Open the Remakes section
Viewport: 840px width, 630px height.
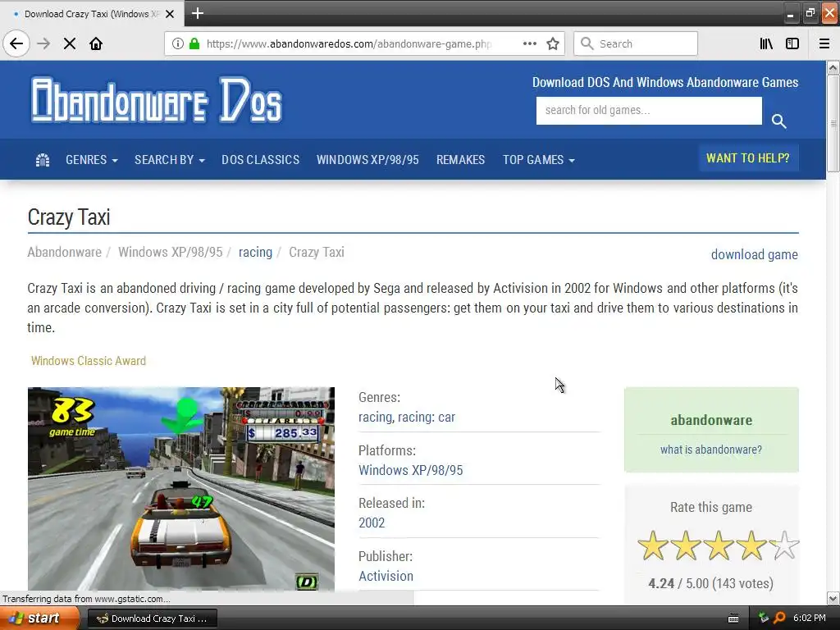pos(460,160)
